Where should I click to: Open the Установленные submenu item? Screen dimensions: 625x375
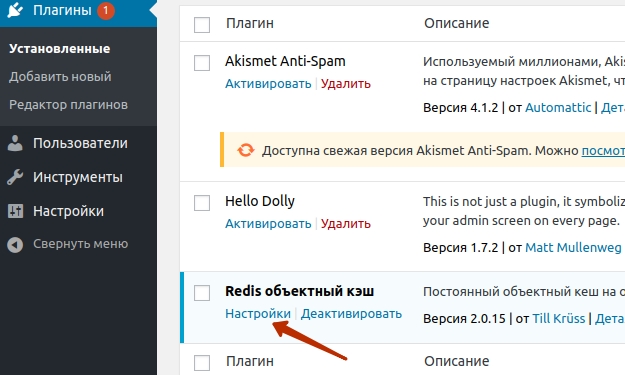[x=59, y=49]
